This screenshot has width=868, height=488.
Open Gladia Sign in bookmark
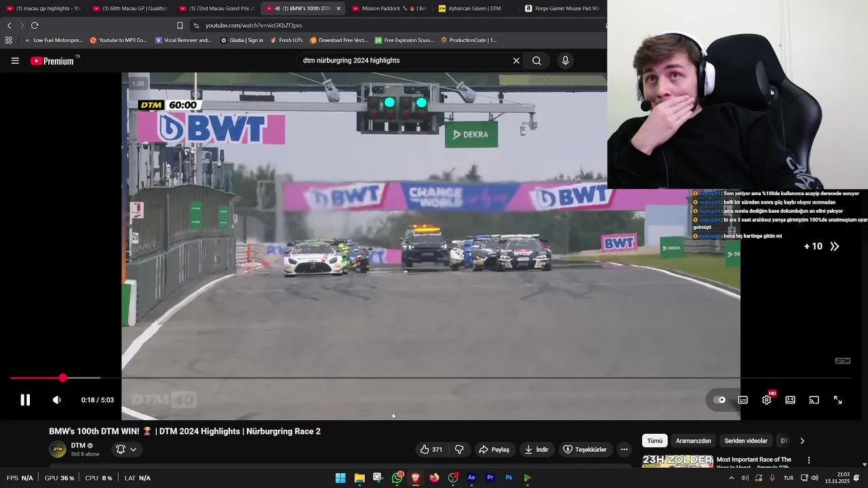(241, 40)
